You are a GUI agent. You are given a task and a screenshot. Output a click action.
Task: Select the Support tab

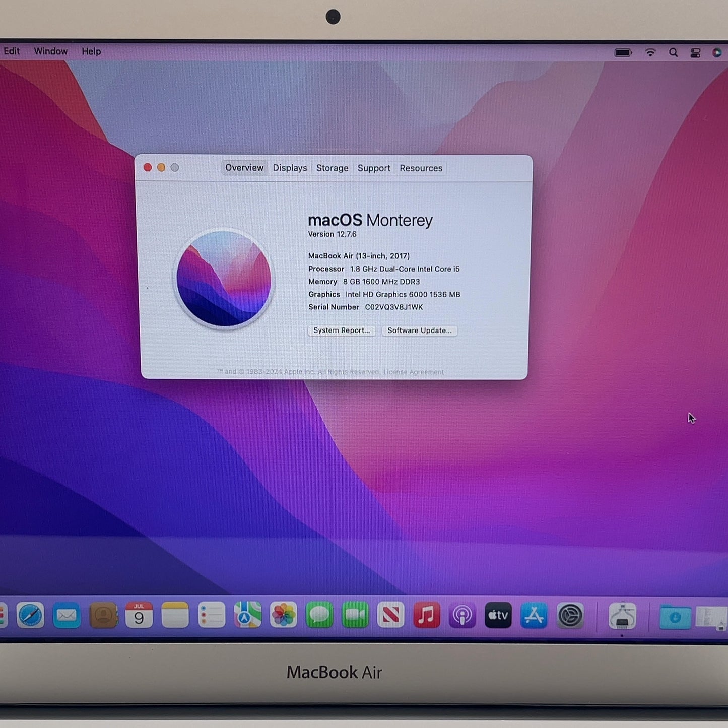[x=374, y=168]
